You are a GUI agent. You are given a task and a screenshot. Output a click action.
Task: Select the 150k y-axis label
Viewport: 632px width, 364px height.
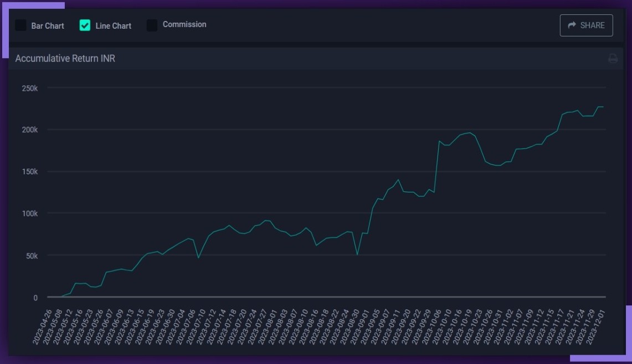tap(29, 172)
